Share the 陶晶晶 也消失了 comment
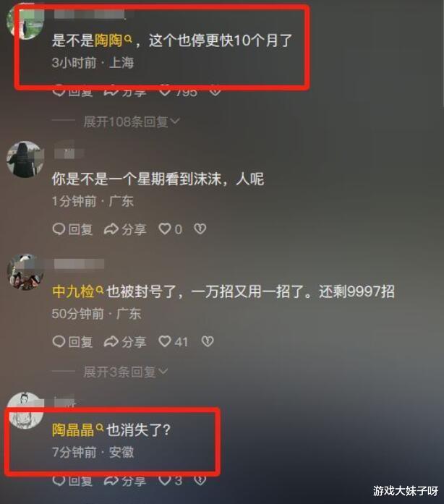Screen dimensions: 444x504 pos(125,481)
